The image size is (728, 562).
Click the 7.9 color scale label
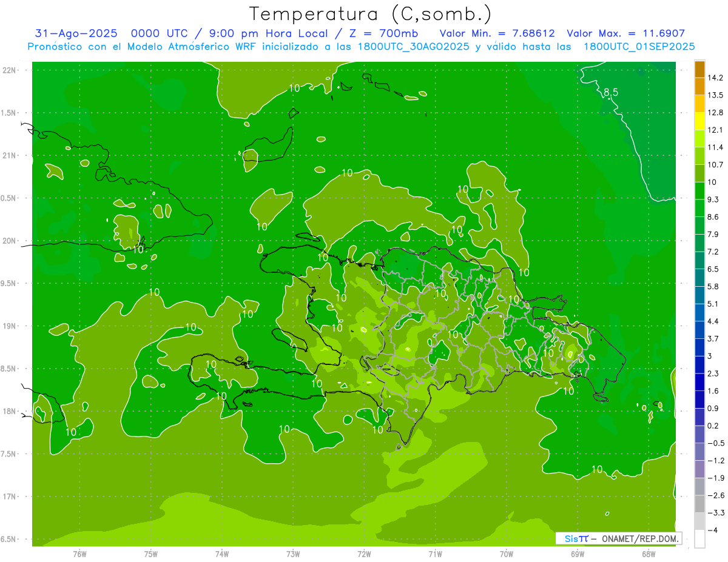click(713, 234)
